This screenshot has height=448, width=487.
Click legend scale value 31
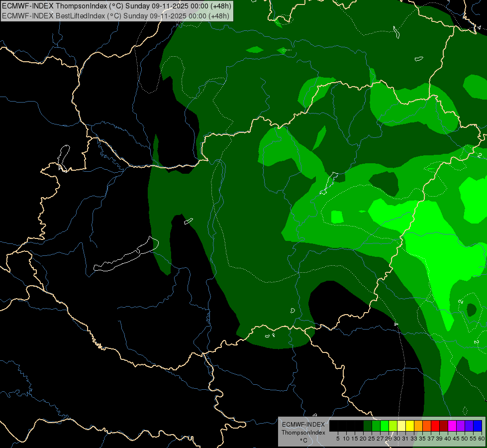(405, 439)
